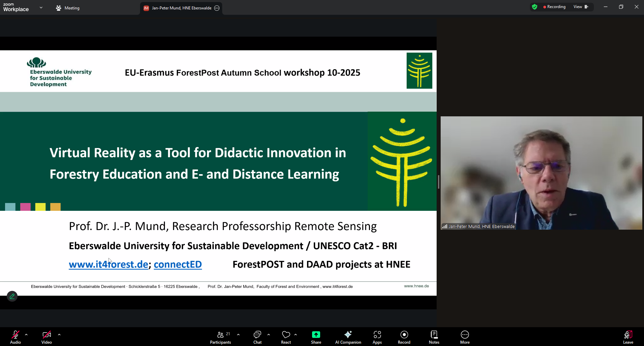Screen dimensions: 644x346
Task: Open Notes in the meeting toolbar
Action: coord(434,337)
